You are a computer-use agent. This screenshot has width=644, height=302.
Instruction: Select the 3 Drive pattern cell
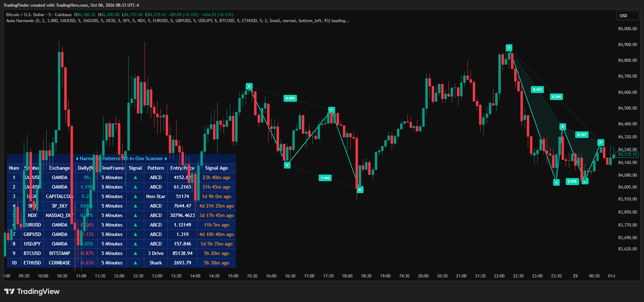[x=156, y=254]
